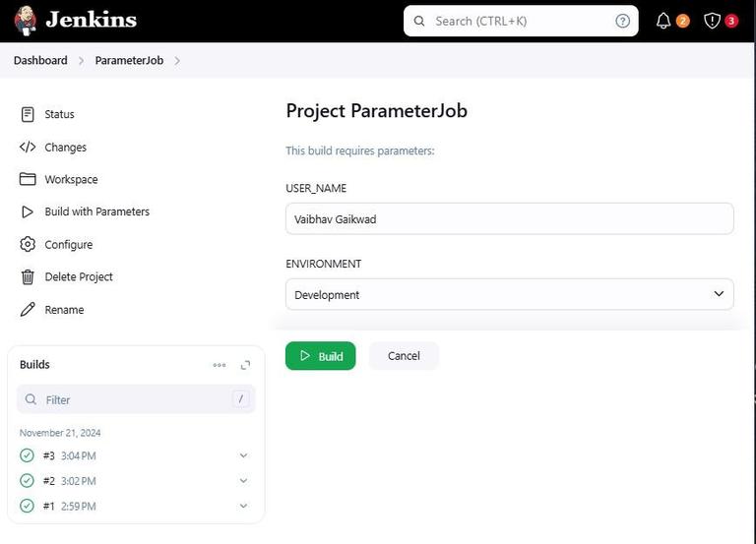Expand the build #3 dropdown chevron
Screen dimensions: 756x544
tap(243, 455)
